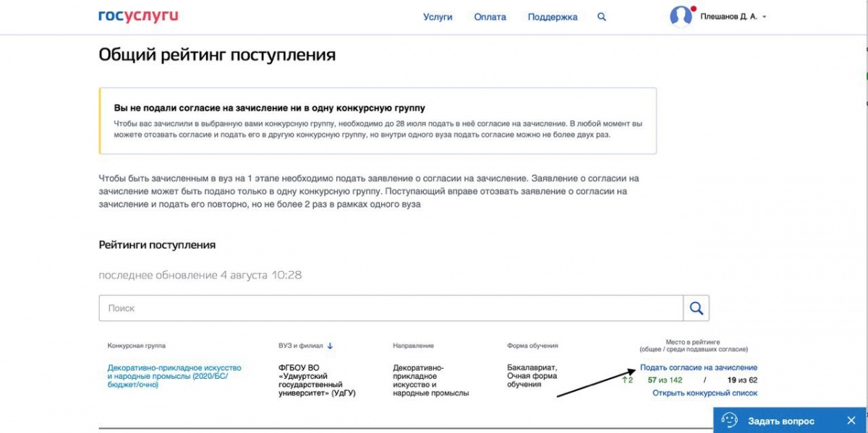The width and height of the screenshot is (868, 433).
Task: Click the Общий рейтинг поступления heading
Action: click(x=217, y=55)
